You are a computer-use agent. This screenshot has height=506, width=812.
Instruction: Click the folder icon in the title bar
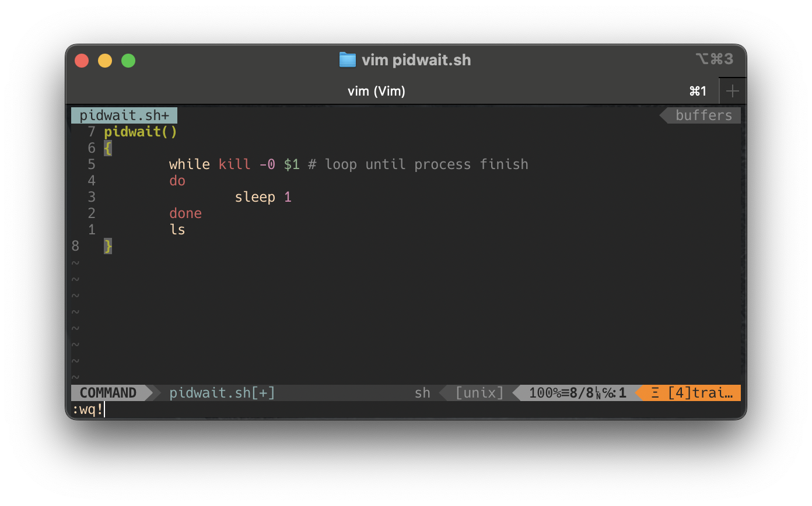pos(347,60)
